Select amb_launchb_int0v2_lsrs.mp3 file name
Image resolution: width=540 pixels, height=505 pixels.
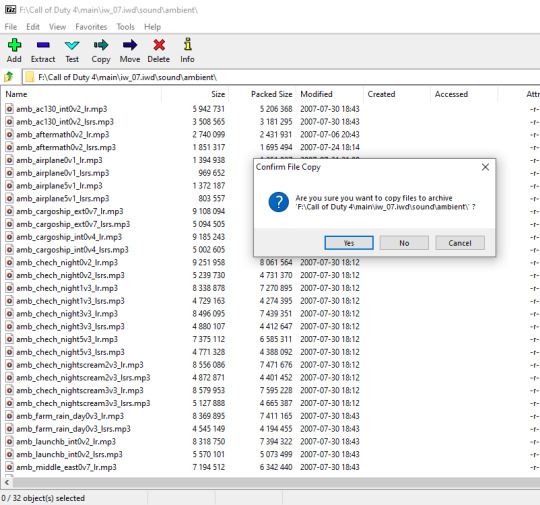[69, 454]
